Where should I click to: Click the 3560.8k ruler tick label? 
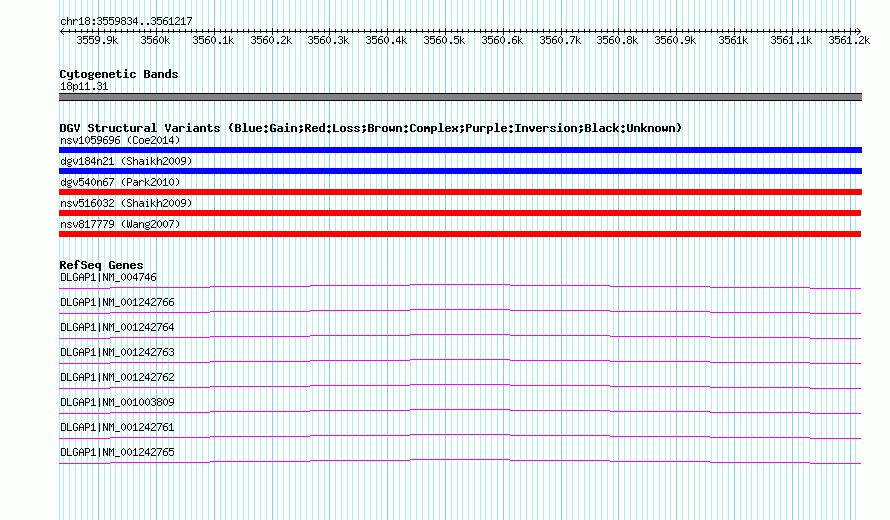pos(617,40)
